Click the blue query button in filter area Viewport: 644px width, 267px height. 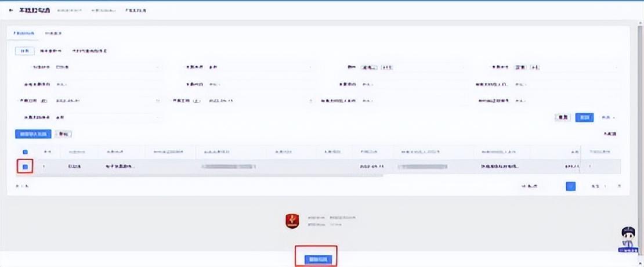point(584,117)
